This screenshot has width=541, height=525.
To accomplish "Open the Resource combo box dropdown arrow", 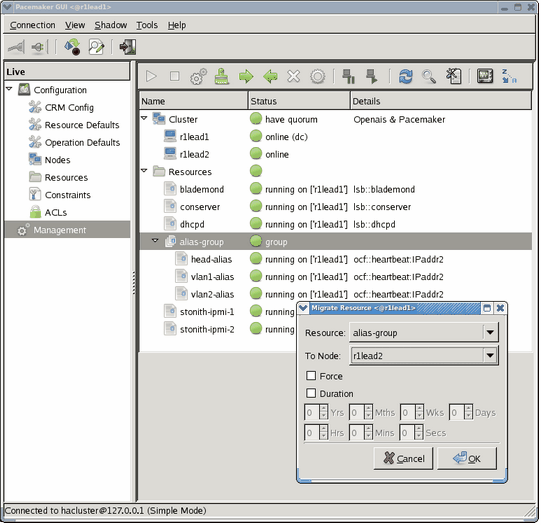I will point(490,333).
